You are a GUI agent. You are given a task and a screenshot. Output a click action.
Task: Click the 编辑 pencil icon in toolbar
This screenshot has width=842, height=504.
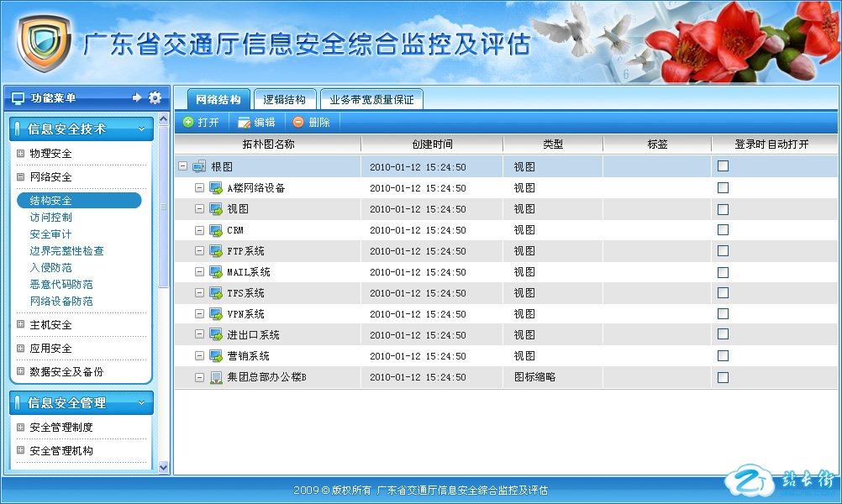tap(245, 123)
